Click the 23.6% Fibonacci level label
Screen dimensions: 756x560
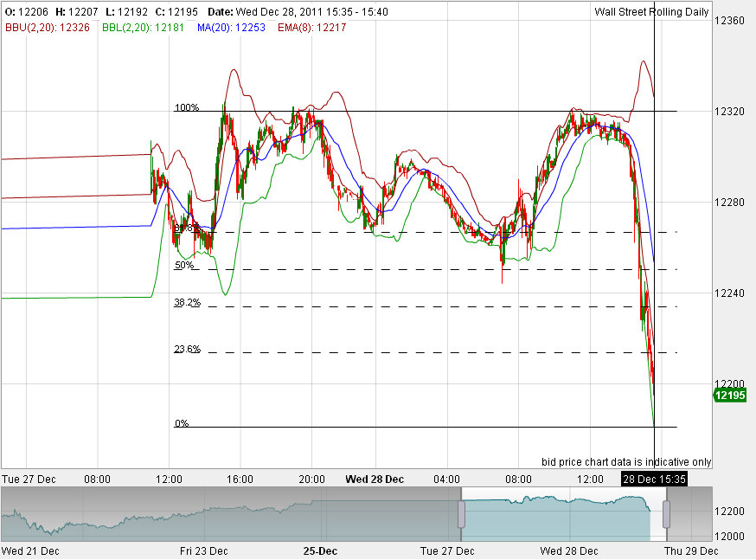coord(186,349)
